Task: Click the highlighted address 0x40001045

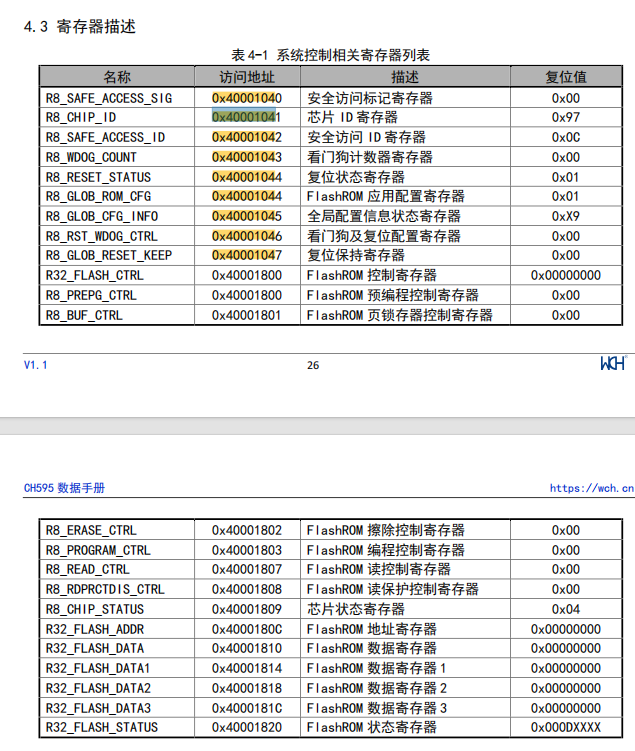Action: pyautogui.click(x=247, y=216)
